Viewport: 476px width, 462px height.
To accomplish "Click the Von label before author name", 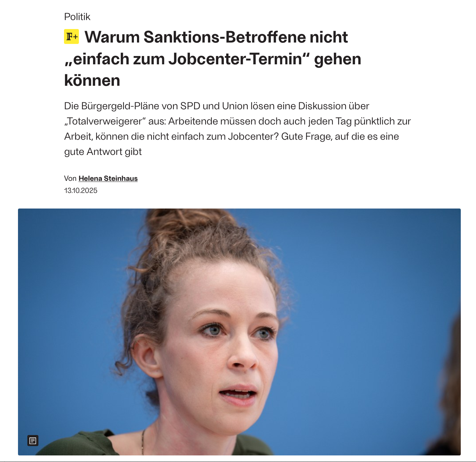I will pos(70,178).
